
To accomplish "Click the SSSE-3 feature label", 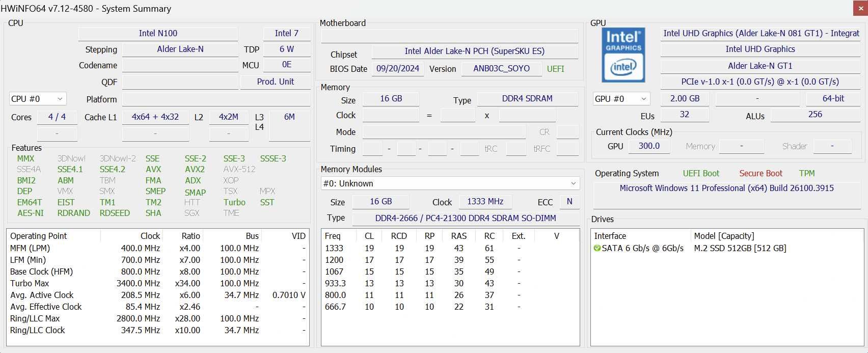I will (x=273, y=158).
